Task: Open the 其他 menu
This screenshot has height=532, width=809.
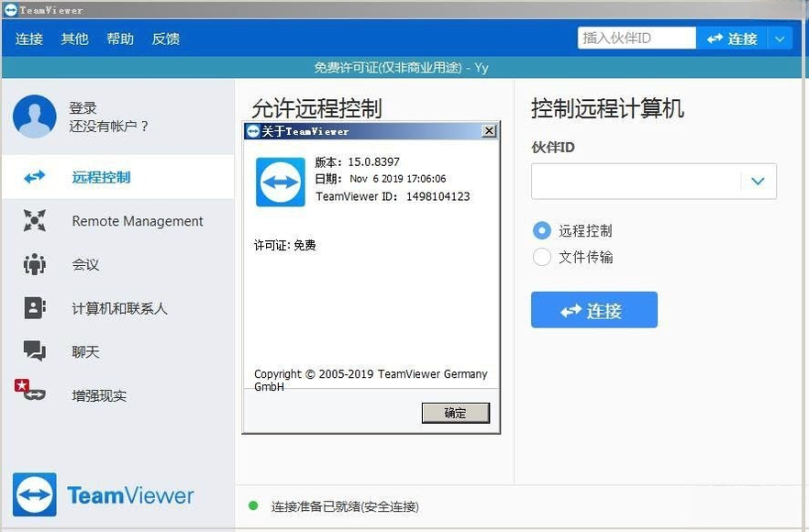Action: point(75,39)
